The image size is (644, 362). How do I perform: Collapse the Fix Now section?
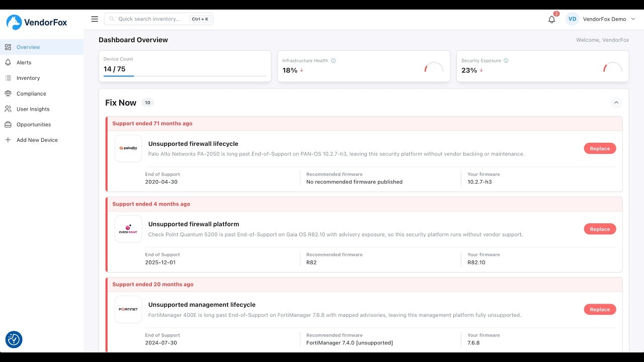pos(616,103)
